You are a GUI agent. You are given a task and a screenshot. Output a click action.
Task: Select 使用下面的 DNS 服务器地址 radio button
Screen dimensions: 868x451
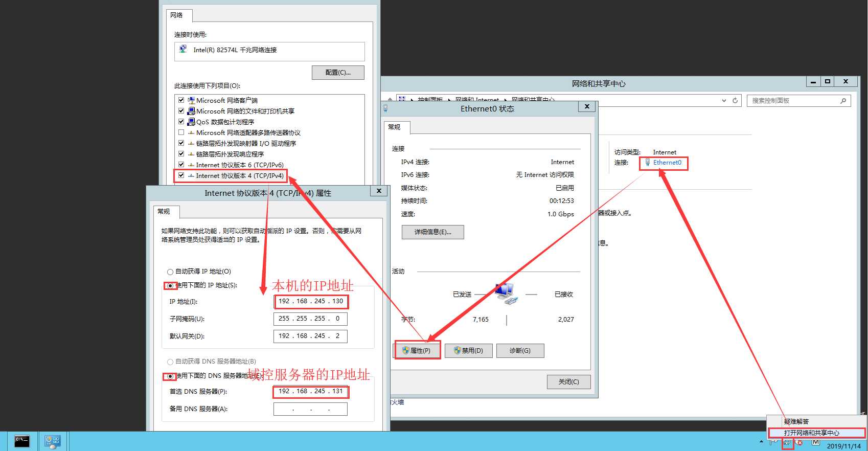click(170, 376)
